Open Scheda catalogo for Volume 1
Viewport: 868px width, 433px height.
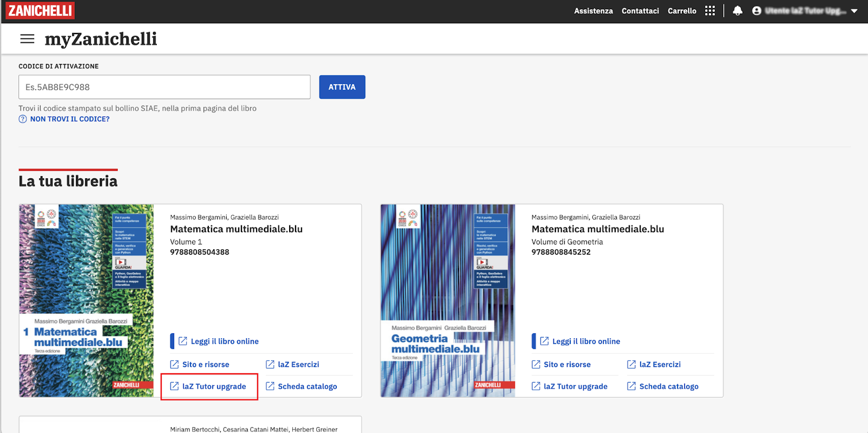pos(302,386)
